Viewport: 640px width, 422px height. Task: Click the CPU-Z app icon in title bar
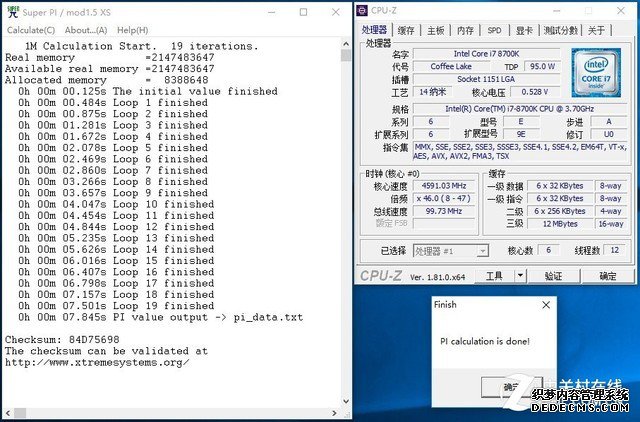(x=362, y=11)
